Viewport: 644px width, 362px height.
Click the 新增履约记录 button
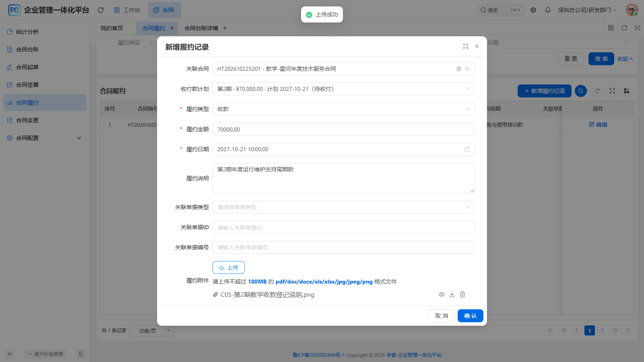point(544,91)
